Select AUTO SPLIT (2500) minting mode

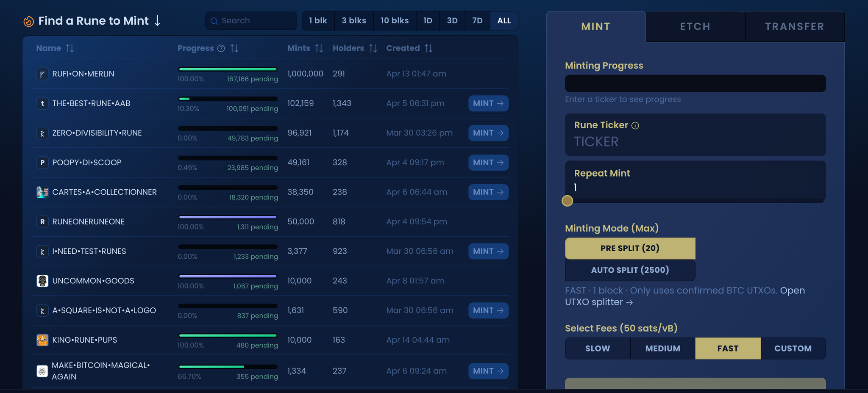tap(630, 270)
